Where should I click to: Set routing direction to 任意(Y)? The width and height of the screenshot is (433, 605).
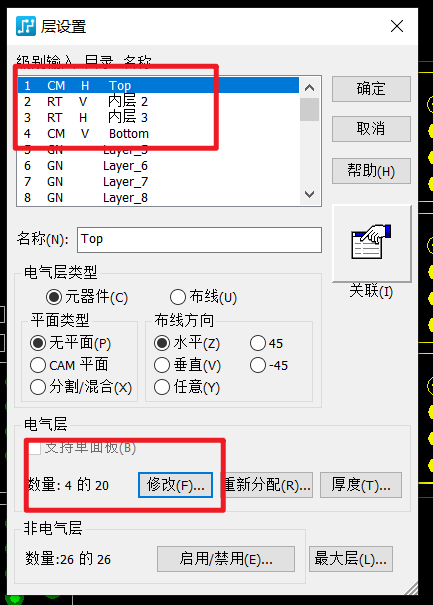pyautogui.click(x=187, y=387)
